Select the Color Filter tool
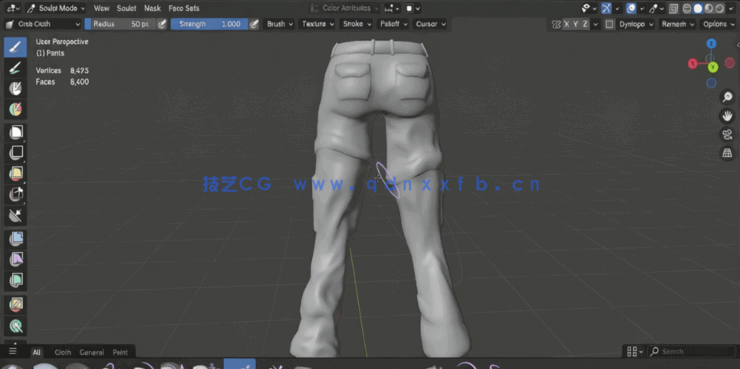740x369 pixels. [16, 280]
